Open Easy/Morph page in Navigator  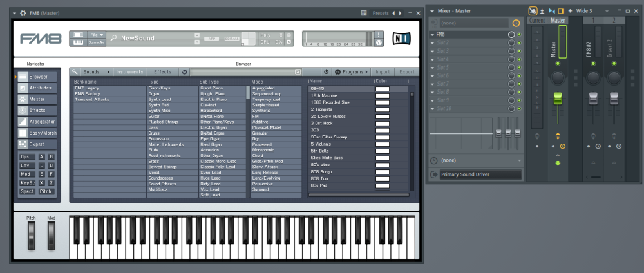(37, 133)
